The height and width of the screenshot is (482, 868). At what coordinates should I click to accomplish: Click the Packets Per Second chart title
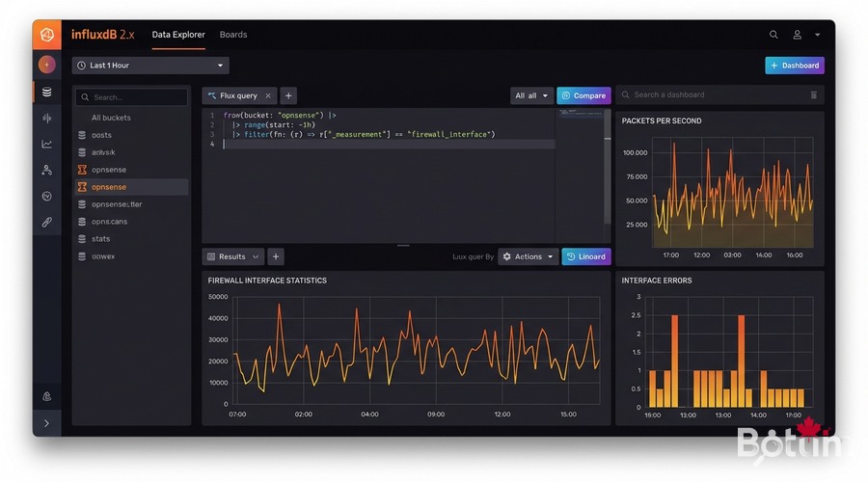click(662, 120)
